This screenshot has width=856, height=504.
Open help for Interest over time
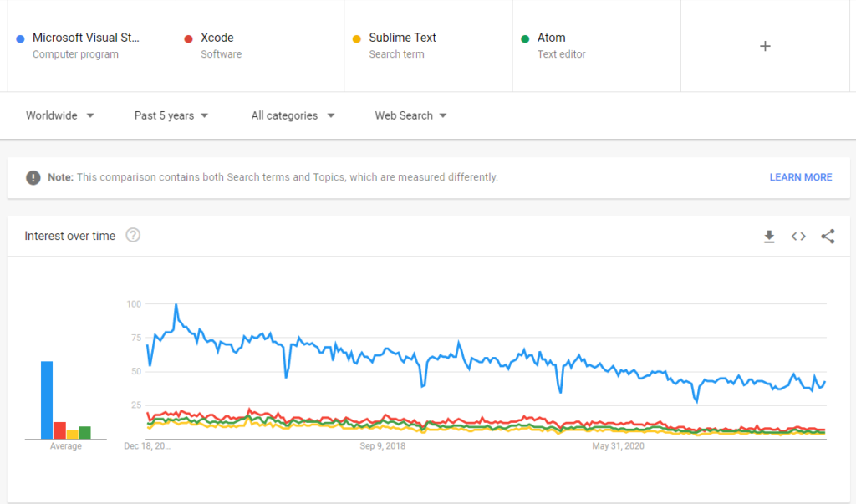click(133, 235)
